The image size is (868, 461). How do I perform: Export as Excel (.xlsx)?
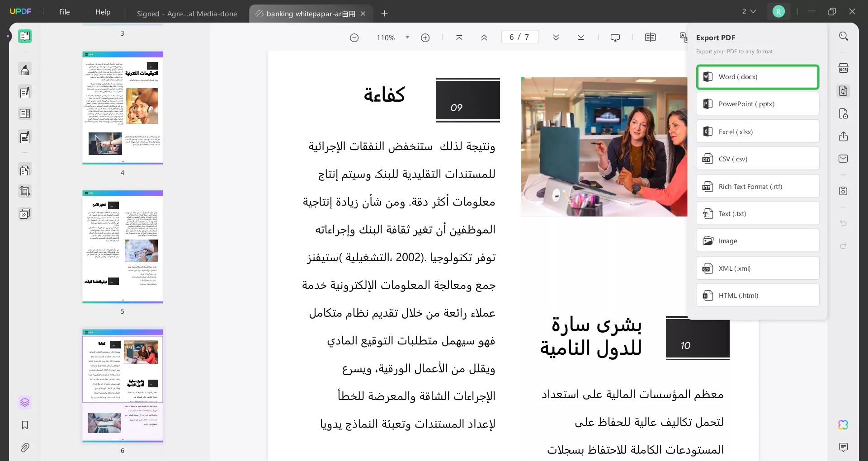click(x=758, y=132)
